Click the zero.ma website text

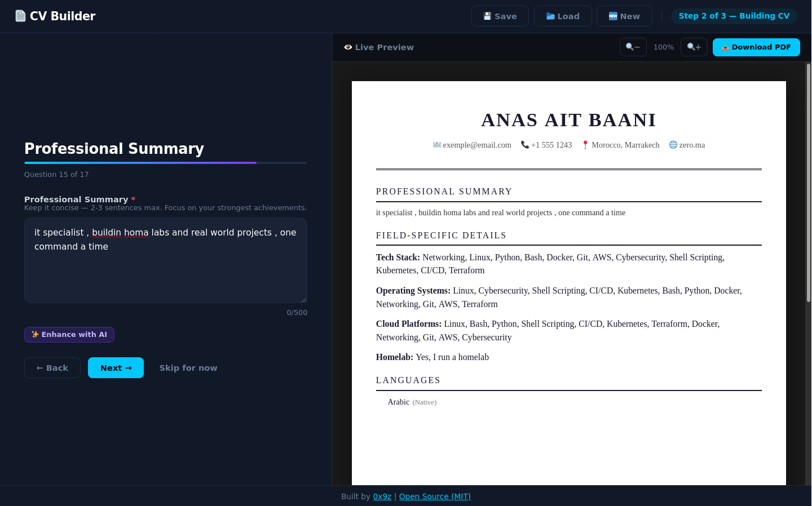(x=692, y=145)
